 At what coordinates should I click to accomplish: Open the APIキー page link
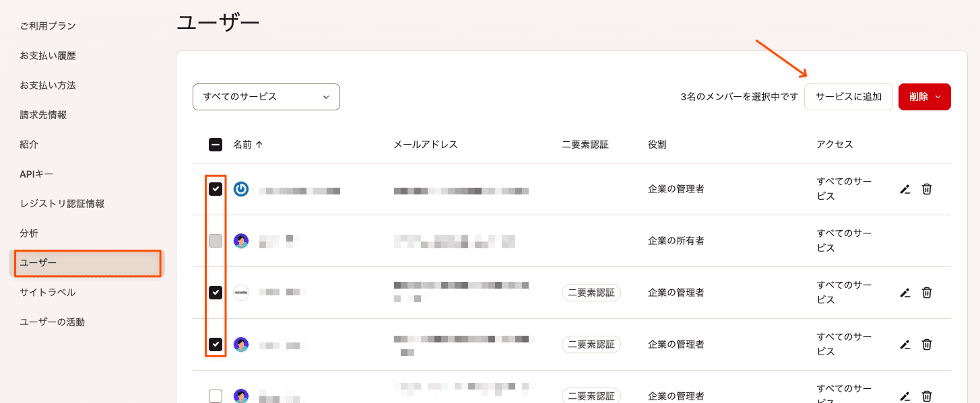(35, 174)
